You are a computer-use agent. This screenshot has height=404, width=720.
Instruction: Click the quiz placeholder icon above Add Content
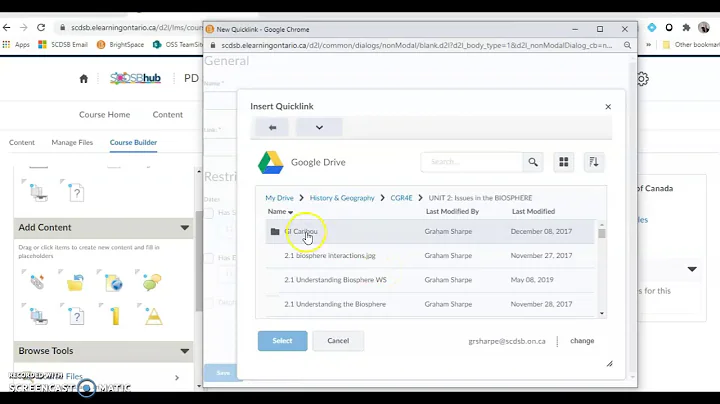coord(76,192)
